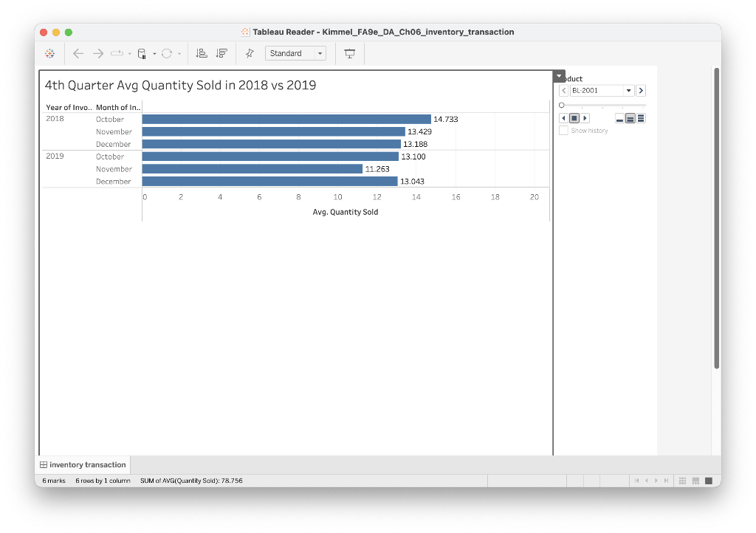This screenshot has width=756, height=533.
Task: Select the inventory transaction sheet tab
Action: coord(83,465)
